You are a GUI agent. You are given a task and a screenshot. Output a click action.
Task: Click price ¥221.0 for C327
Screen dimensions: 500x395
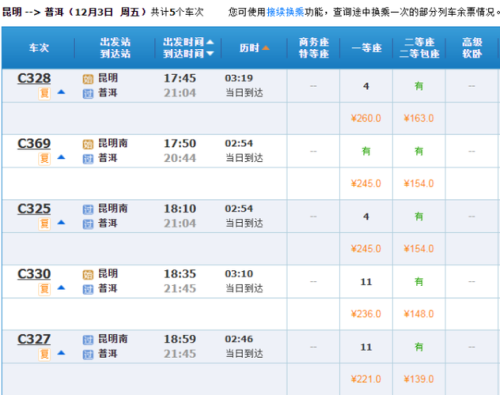point(366,379)
